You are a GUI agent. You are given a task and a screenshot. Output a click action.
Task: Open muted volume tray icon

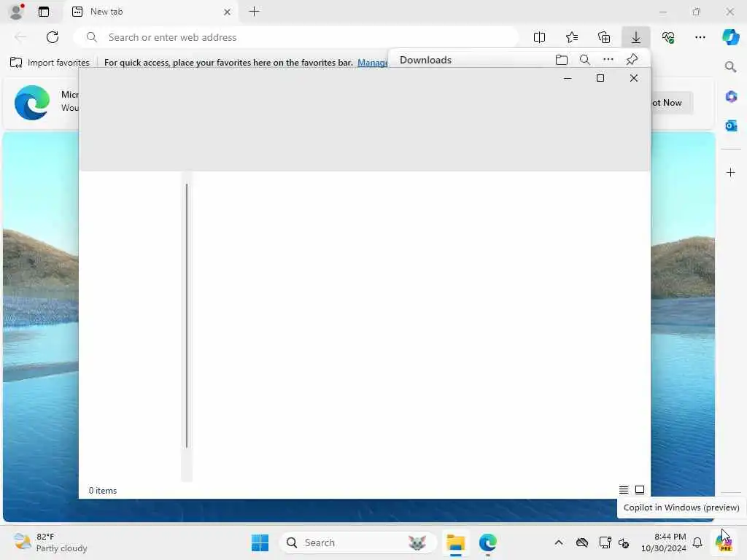coord(624,542)
